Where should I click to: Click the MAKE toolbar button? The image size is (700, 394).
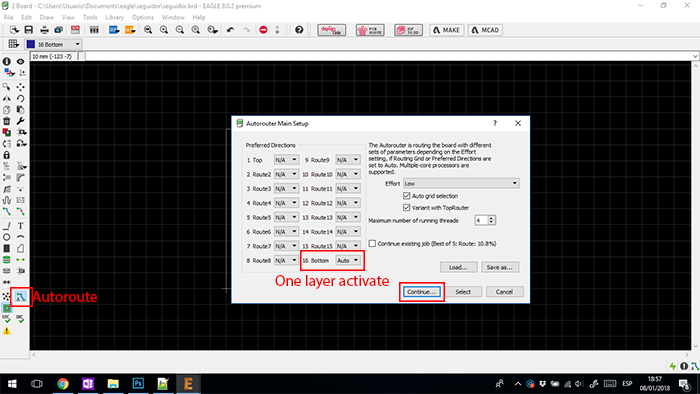[x=447, y=30]
